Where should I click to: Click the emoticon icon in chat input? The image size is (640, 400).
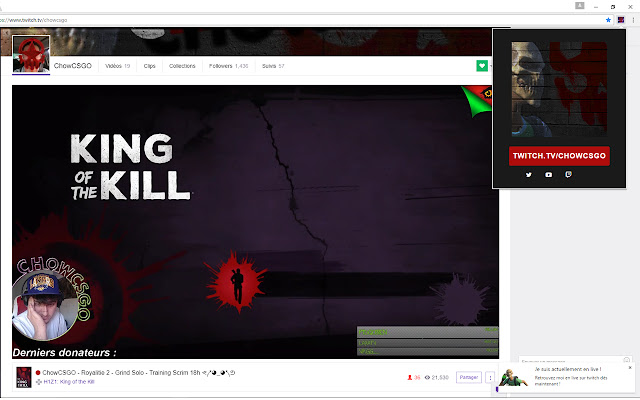627,360
